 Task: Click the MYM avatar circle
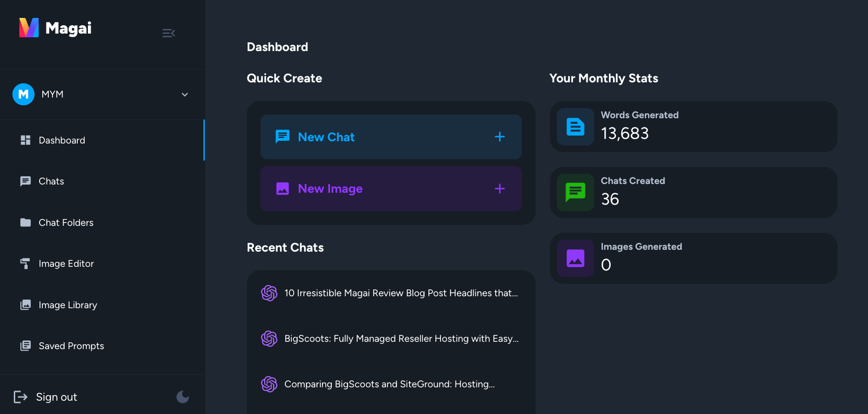coord(23,94)
